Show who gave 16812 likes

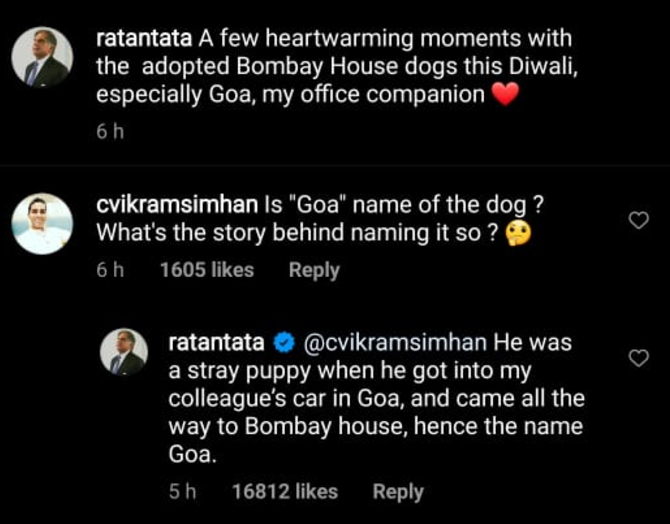tap(284, 491)
